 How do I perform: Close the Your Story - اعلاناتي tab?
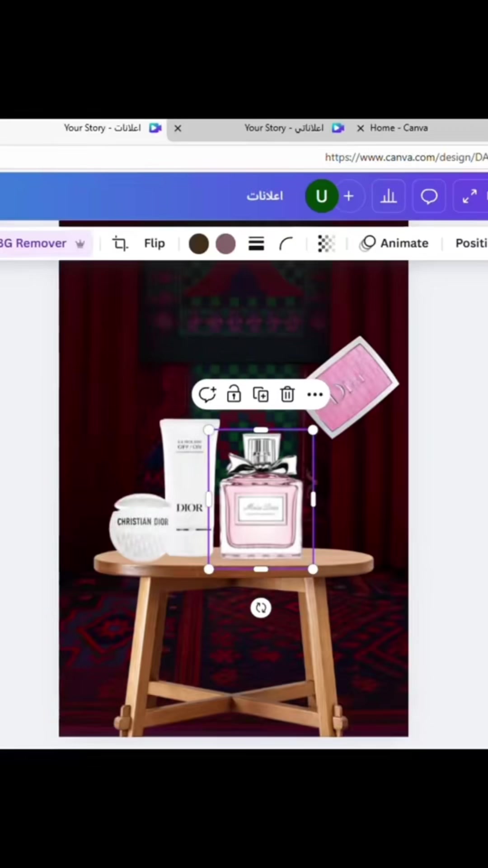click(x=178, y=128)
